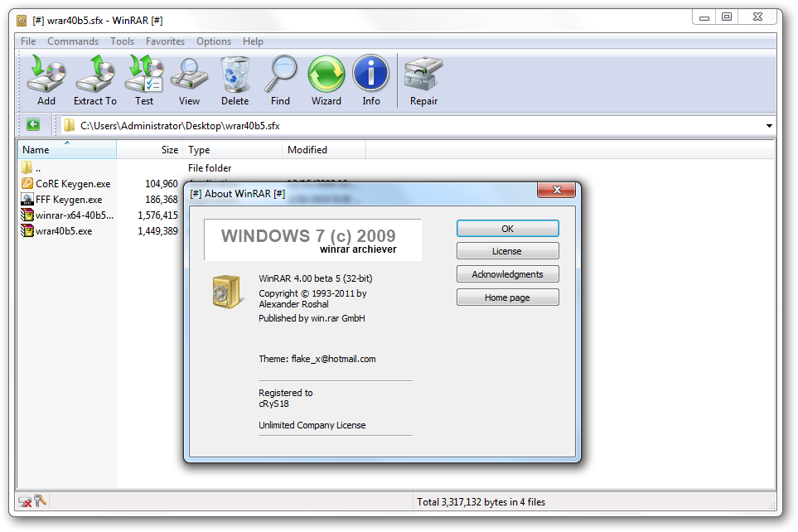Minimize the WinRAR main window
Image resolution: width=798 pixels, height=532 pixels.
coord(704,17)
